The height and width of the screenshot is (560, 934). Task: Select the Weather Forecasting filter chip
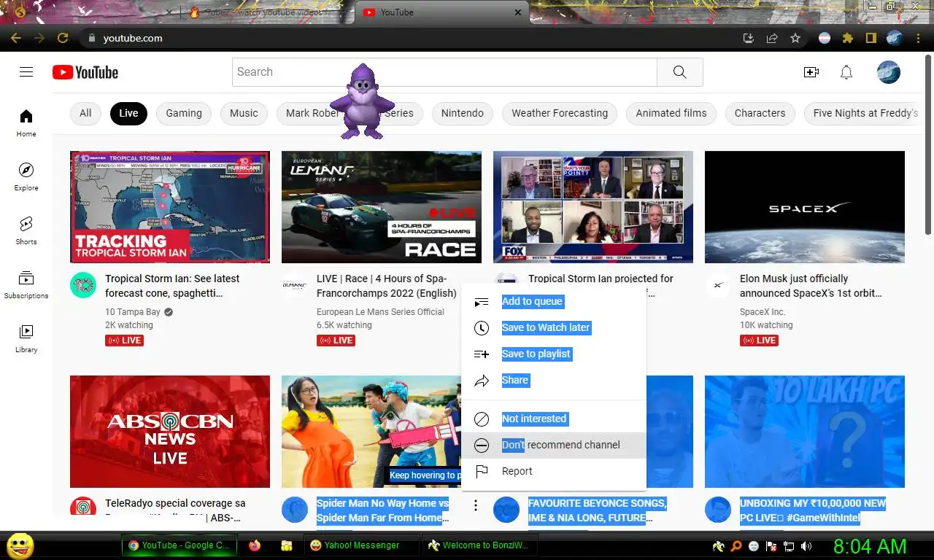(x=560, y=113)
